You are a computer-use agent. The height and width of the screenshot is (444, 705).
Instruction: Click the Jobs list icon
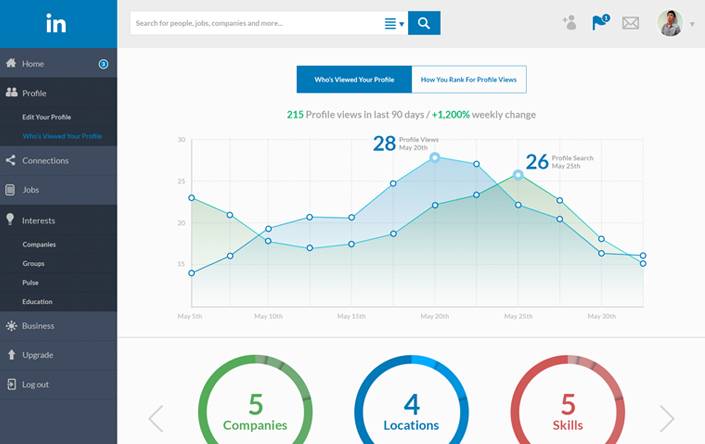10,190
